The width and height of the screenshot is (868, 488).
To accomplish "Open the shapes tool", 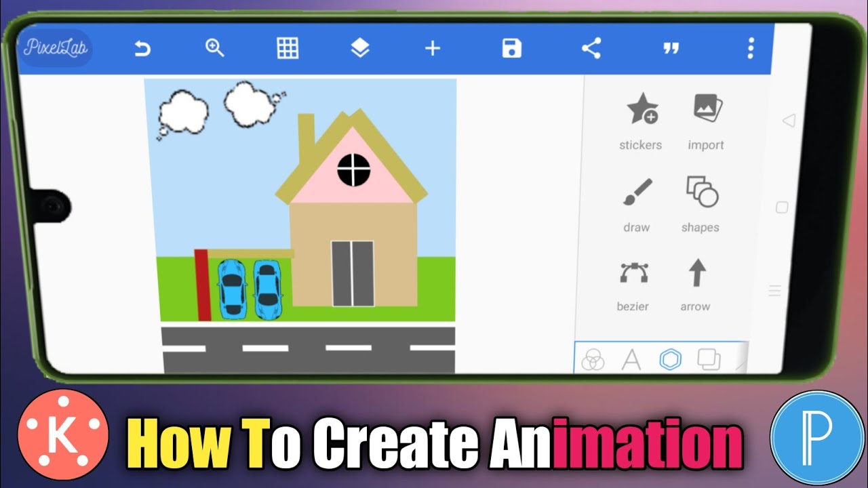I will pos(701,205).
